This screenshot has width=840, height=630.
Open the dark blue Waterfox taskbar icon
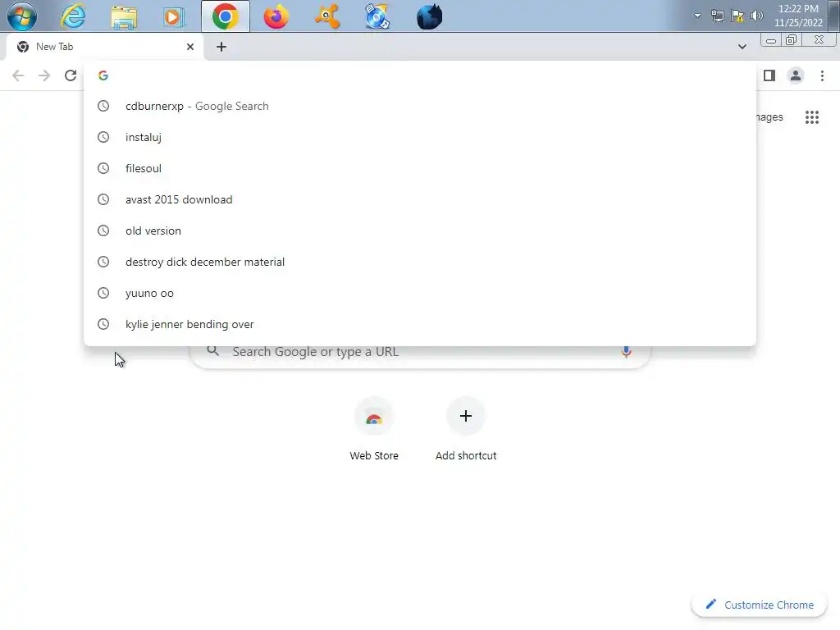pos(429,16)
